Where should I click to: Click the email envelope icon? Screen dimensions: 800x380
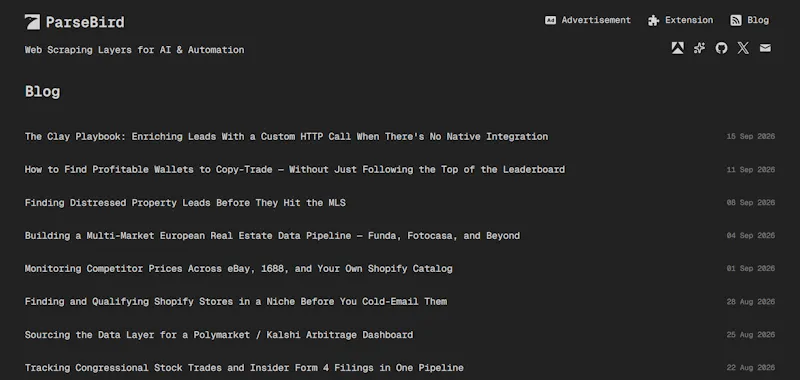pyautogui.click(x=765, y=48)
